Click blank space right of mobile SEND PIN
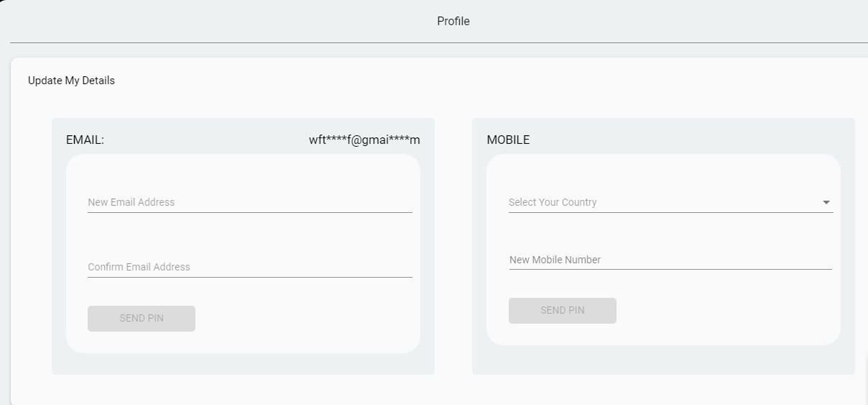The width and height of the screenshot is (868, 405). point(726,311)
